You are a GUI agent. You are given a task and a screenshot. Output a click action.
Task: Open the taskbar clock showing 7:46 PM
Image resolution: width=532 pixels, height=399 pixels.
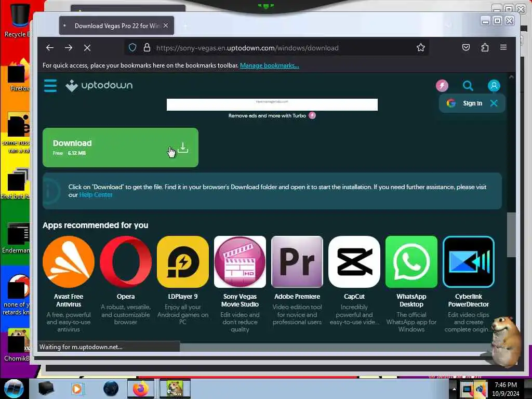(x=506, y=389)
